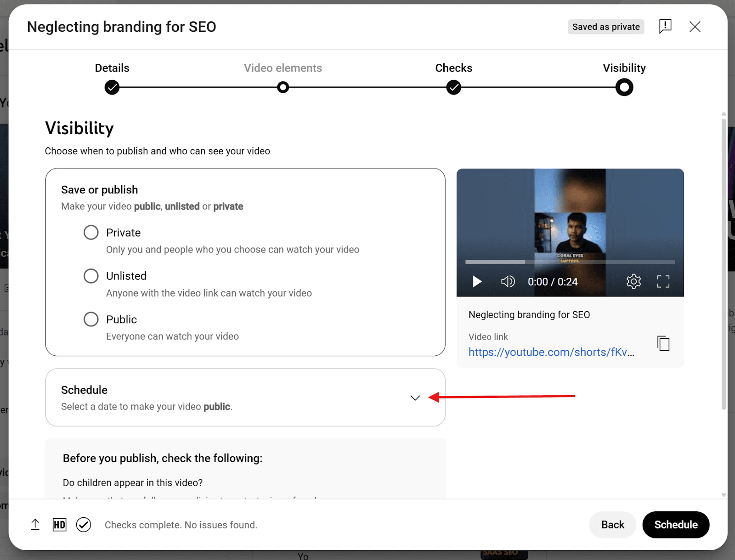735x560 pixels.
Task: Click the black Schedule button
Action: pyautogui.click(x=676, y=525)
